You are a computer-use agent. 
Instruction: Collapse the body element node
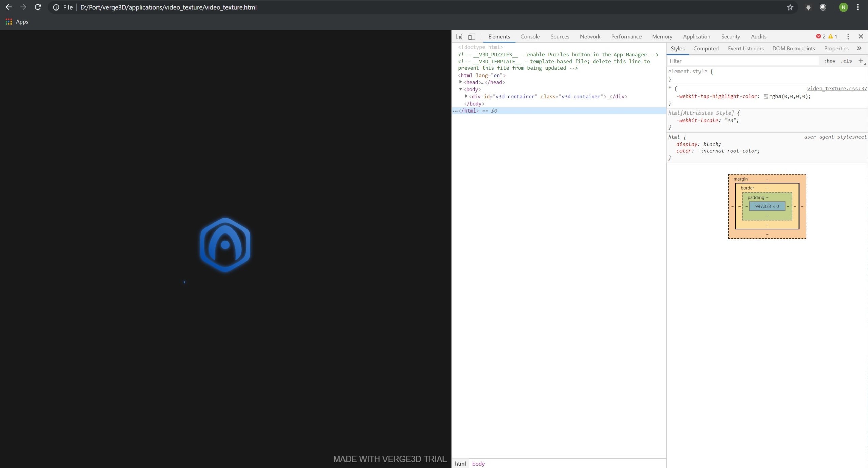460,89
